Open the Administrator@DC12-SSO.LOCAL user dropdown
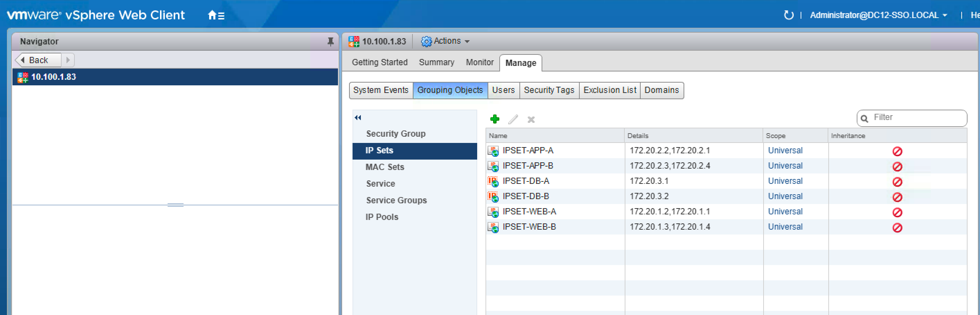980x315 pixels. click(878, 15)
